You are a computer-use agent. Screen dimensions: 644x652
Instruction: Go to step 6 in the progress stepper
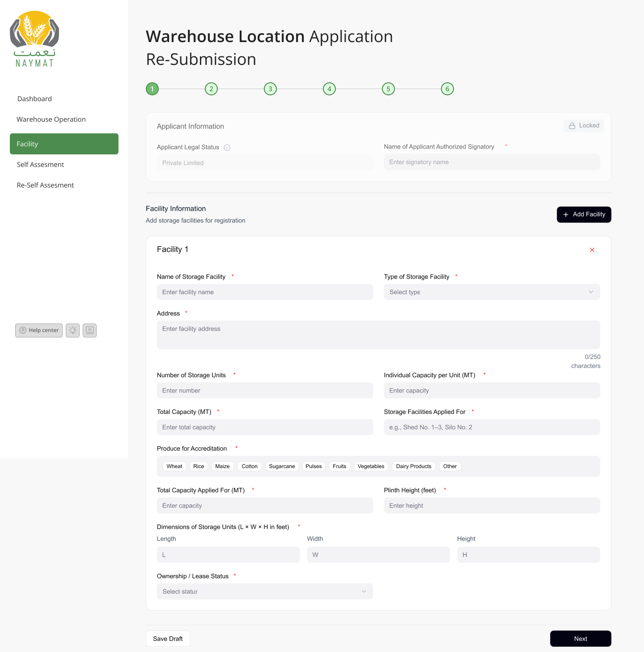[447, 89]
